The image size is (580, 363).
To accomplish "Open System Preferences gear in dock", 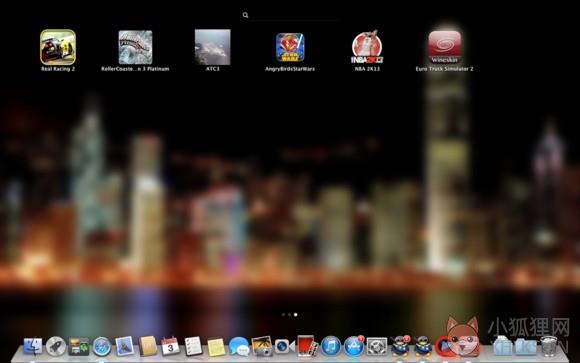I will coord(377,347).
